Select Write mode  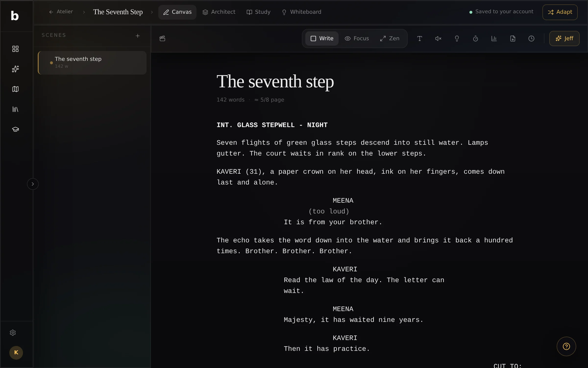[x=322, y=39]
